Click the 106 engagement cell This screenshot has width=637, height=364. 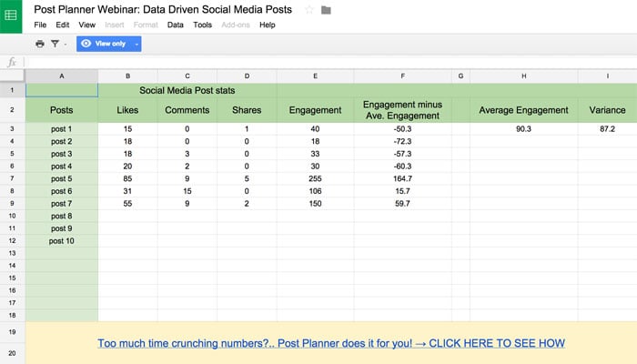point(315,191)
